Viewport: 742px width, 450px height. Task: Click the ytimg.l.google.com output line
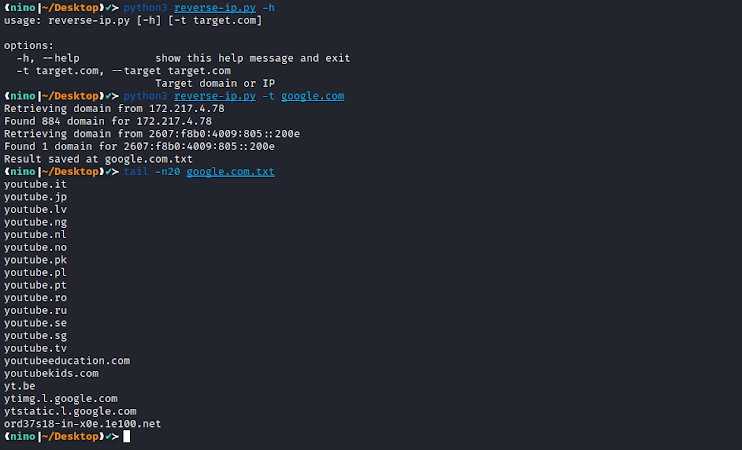pyautogui.click(x=61, y=399)
